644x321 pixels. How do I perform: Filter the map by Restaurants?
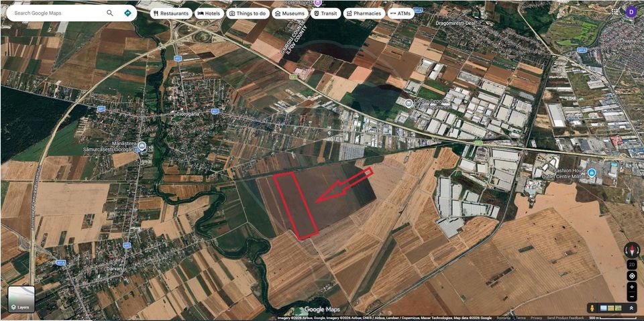(x=170, y=13)
